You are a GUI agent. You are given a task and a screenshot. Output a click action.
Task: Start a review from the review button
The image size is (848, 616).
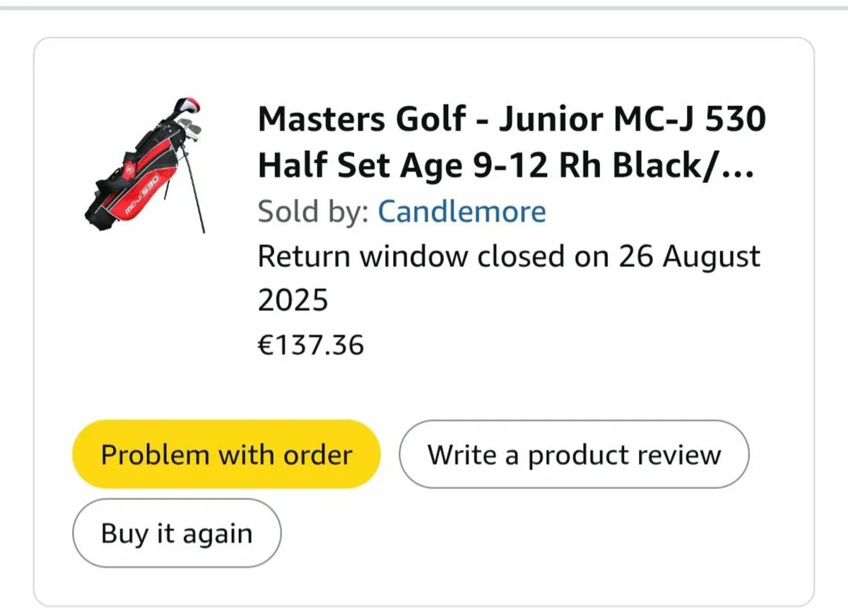point(573,454)
